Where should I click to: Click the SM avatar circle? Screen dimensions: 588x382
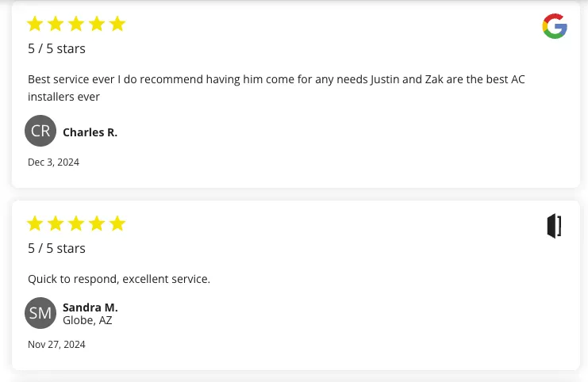[40, 313]
